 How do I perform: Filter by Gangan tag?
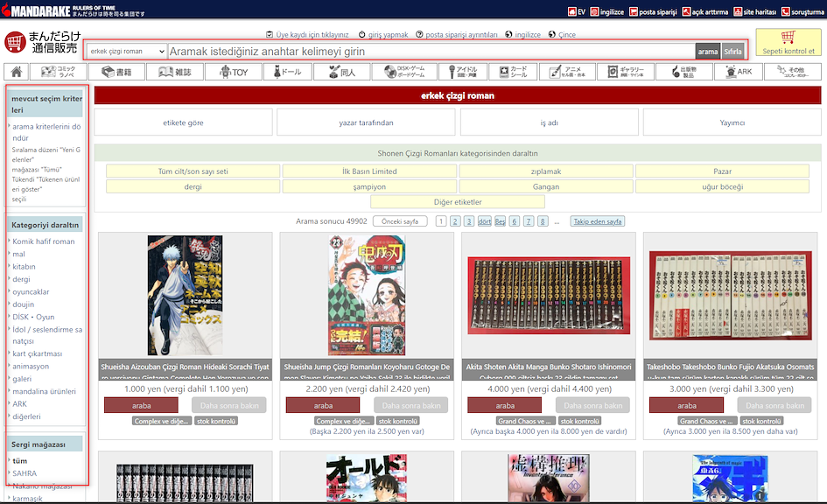[x=546, y=186]
